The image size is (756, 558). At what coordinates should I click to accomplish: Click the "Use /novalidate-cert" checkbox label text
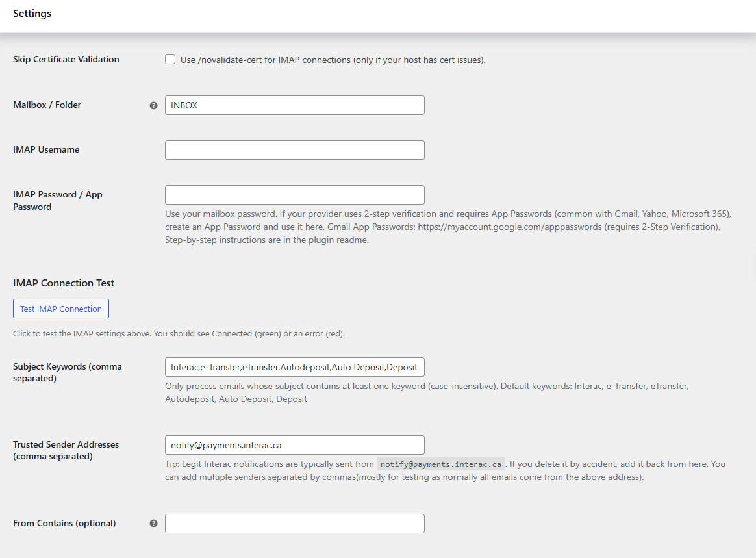click(x=333, y=60)
